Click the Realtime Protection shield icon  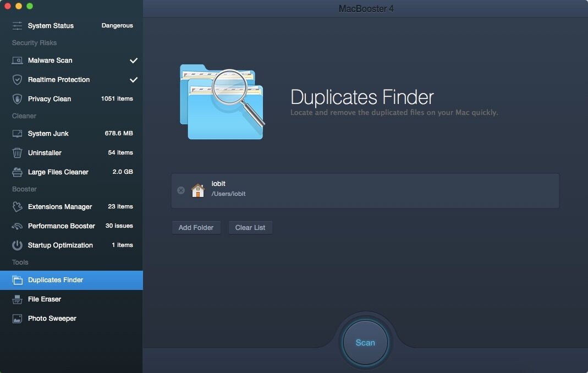[17, 80]
